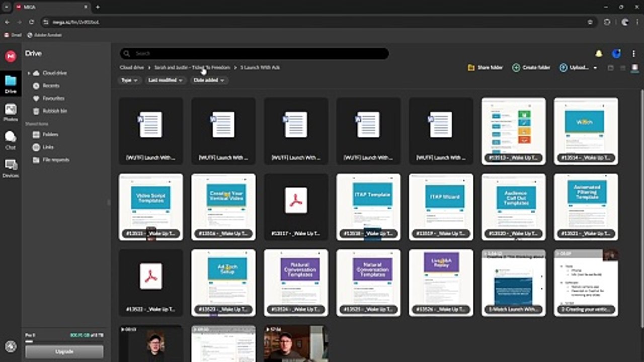Open the 1-Watch Launch With video
Screen dimensions: 644x362
513,283
